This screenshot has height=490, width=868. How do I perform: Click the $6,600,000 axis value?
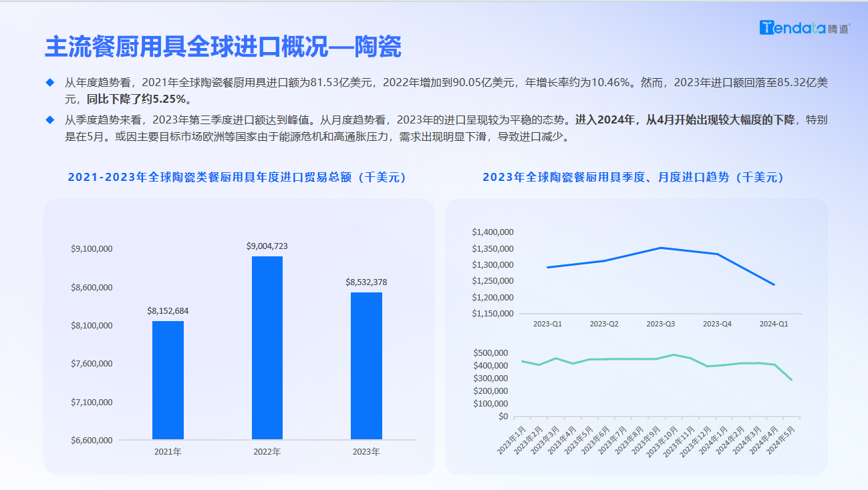click(x=92, y=441)
